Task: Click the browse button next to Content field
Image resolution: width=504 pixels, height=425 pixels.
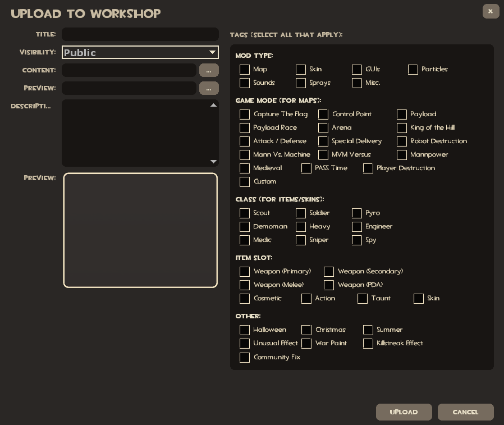Action: (209, 70)
